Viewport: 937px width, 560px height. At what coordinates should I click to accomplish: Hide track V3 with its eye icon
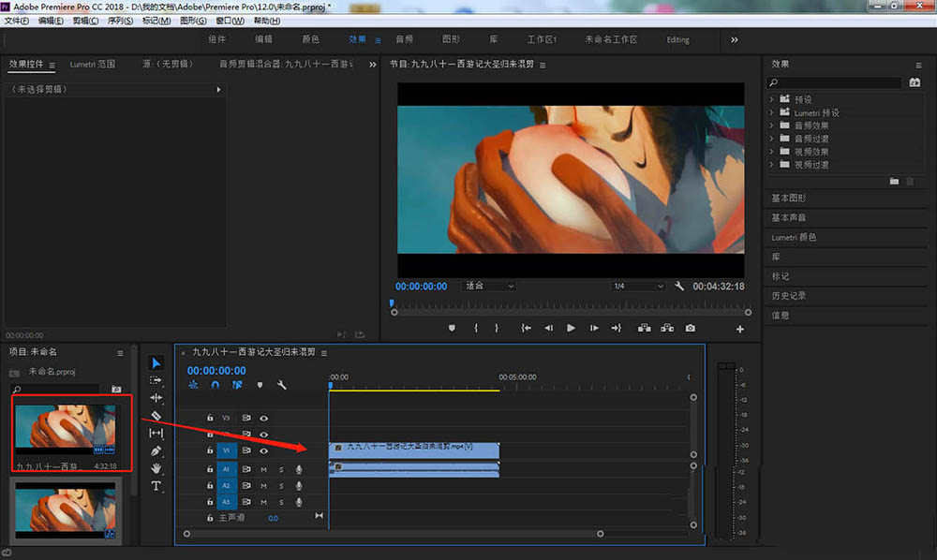pos(264,418)
